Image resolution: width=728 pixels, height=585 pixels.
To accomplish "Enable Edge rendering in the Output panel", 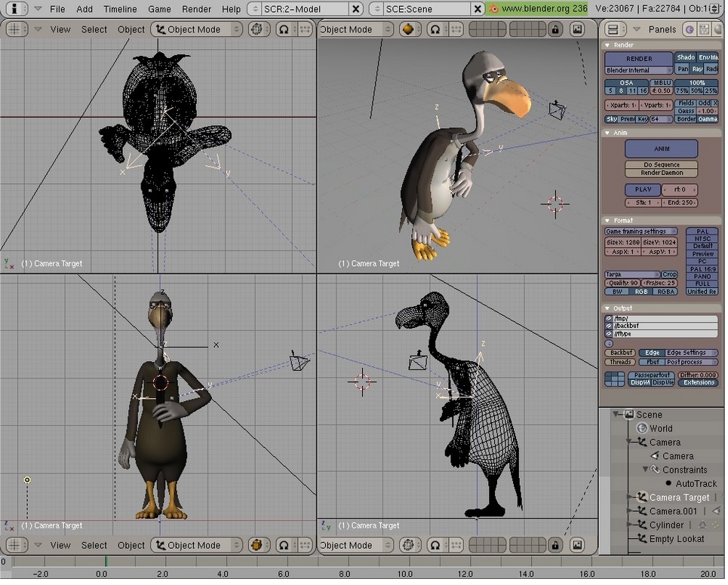I will [653, 353].
